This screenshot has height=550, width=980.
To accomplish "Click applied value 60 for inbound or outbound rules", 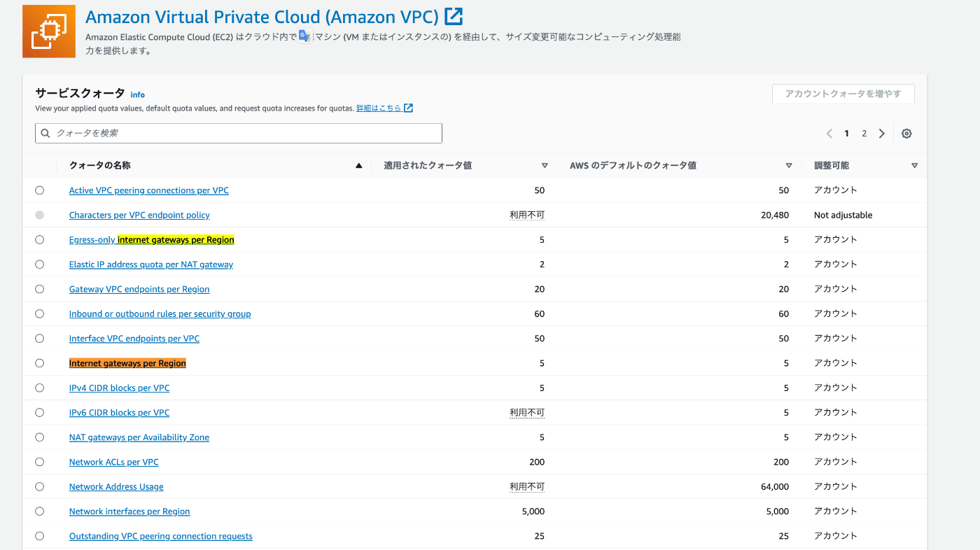I will point(539,313).
